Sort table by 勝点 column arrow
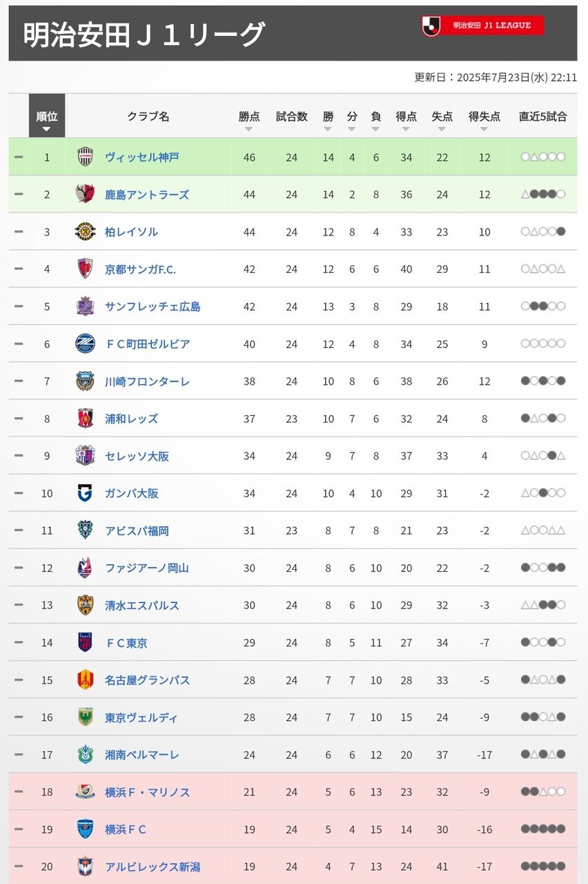Screen dimensions: 588x884 click(249, 129)
